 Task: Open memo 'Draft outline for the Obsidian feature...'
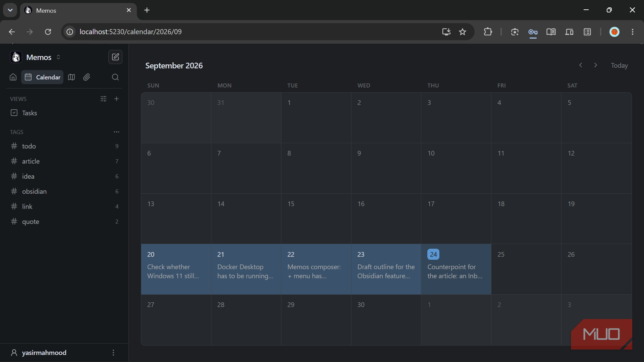tap(386, 271)
